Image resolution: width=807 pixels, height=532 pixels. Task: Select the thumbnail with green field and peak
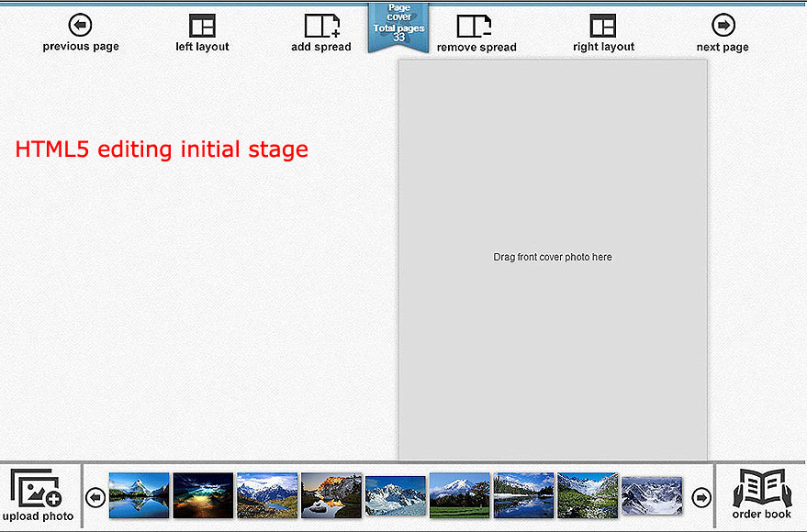point(460,495)
